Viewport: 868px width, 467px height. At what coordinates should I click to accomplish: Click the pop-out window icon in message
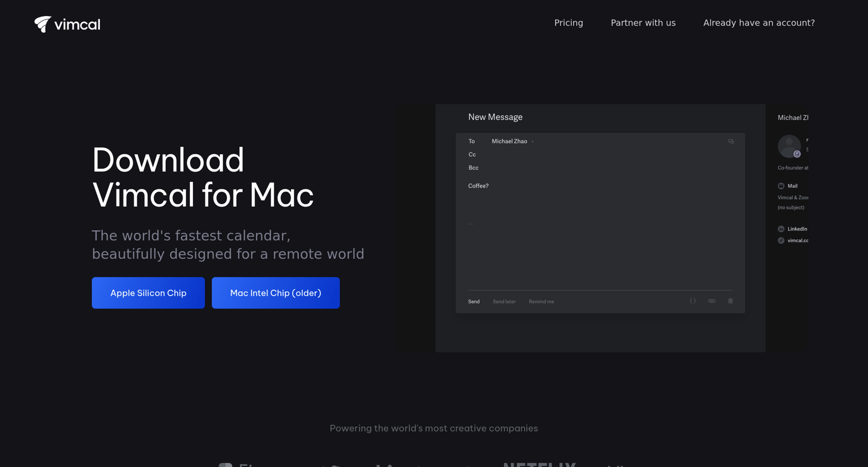pyautogui.click(x=731, y=141)
